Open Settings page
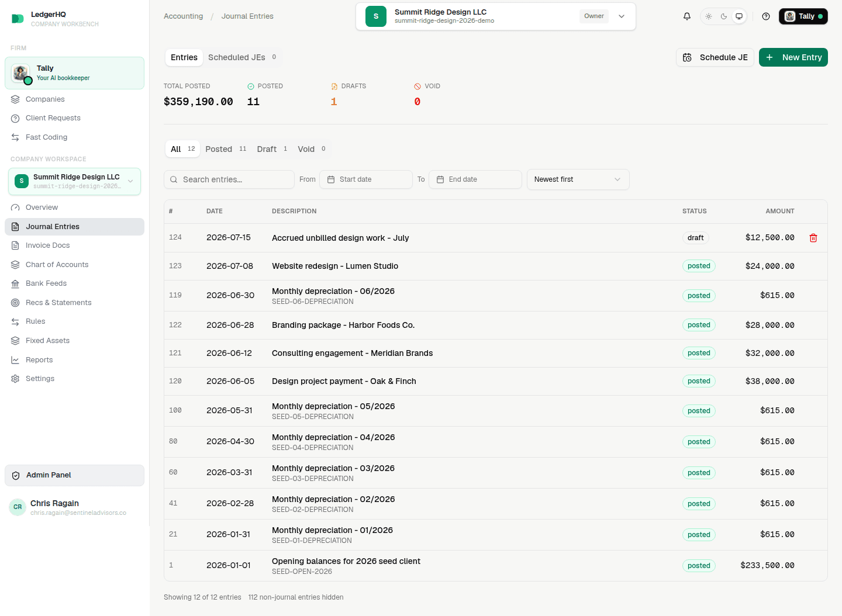This screenshot has height=616, width=842. pyautogui.click(x=74, y=379)
